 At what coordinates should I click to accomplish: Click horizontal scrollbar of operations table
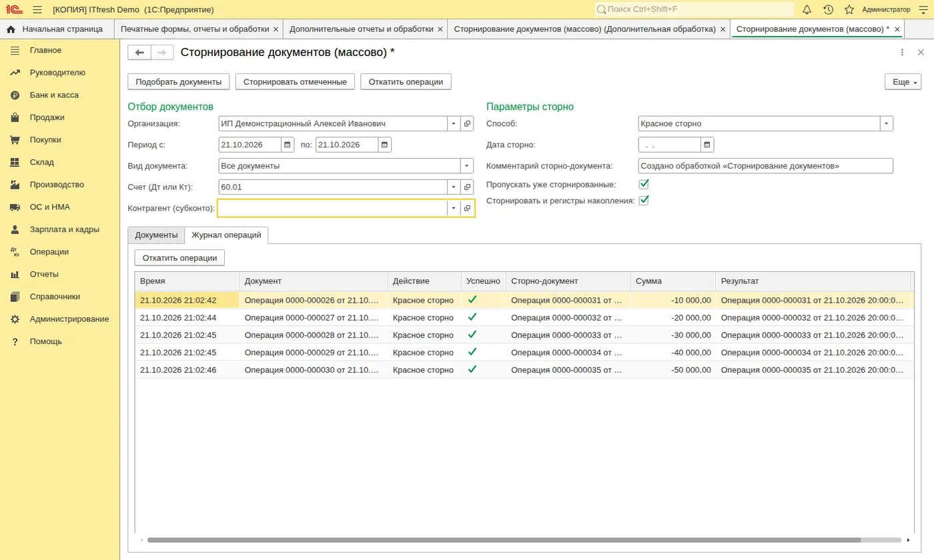pyautogui.click(x=504, y=540)
